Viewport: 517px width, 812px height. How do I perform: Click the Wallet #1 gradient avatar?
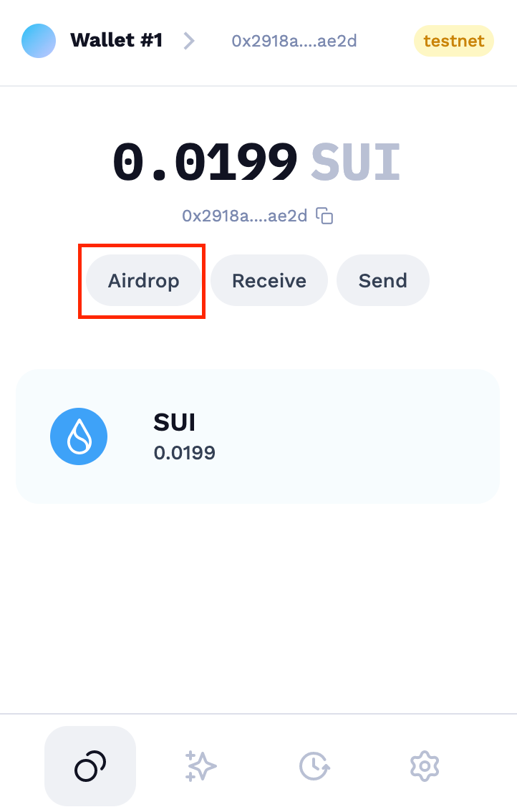point(38,41)
